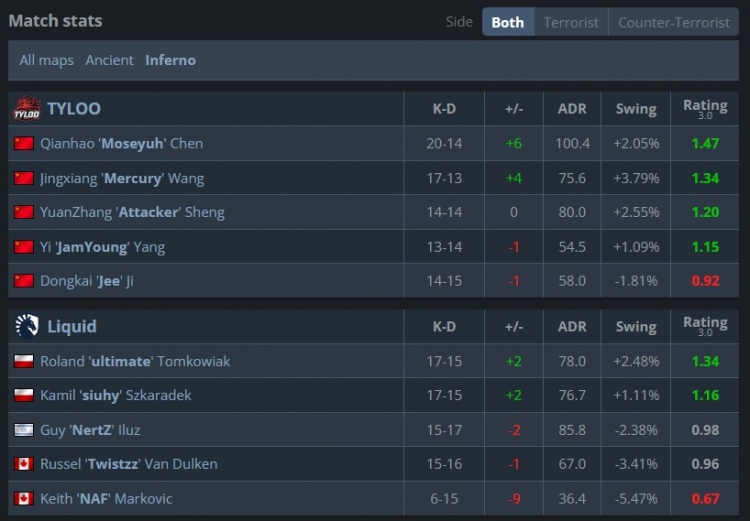This screenshot has width=750, height=521.
Task: Open Qianhao 'Moseyuh' Chen player link
Action: click(x=121, y=144)
